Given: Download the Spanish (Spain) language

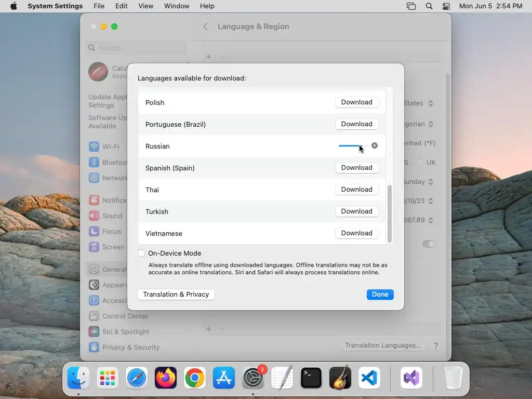Looking at the screenshot, I should [356, 168].
